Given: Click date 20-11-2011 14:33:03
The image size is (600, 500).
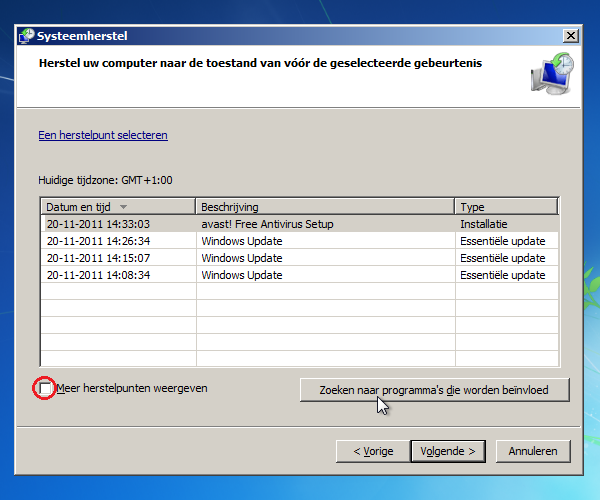Looking at the screenshot, I should 98,224.
